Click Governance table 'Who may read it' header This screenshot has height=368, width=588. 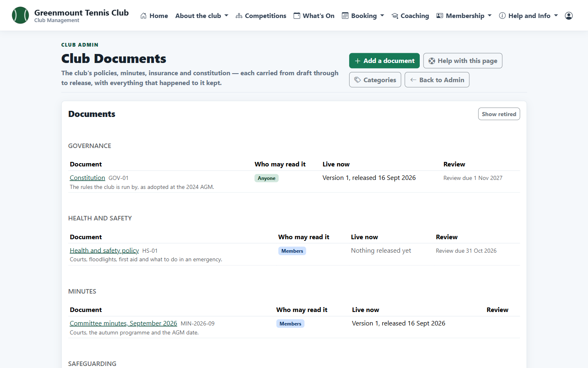pos(280,164)
